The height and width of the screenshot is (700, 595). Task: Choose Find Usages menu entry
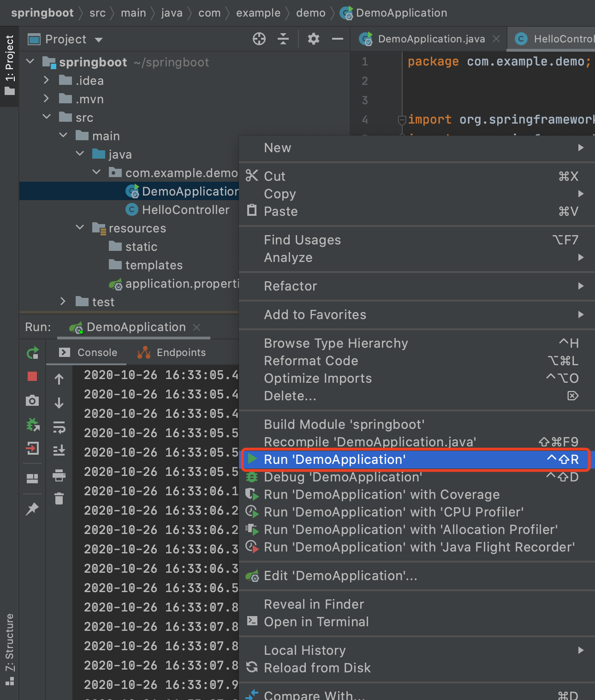coord(416,240)
